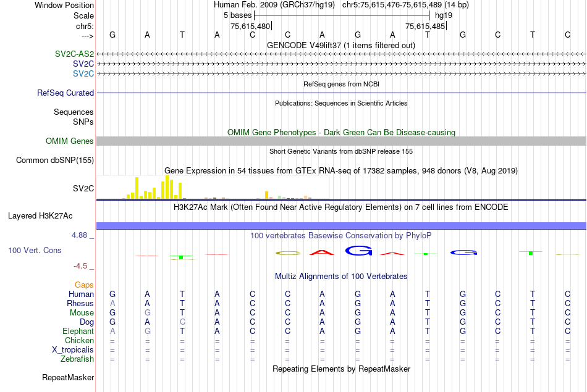Click the Mouse species label
587x392 pixels.
pyautogui.click(x=82, y=313)
